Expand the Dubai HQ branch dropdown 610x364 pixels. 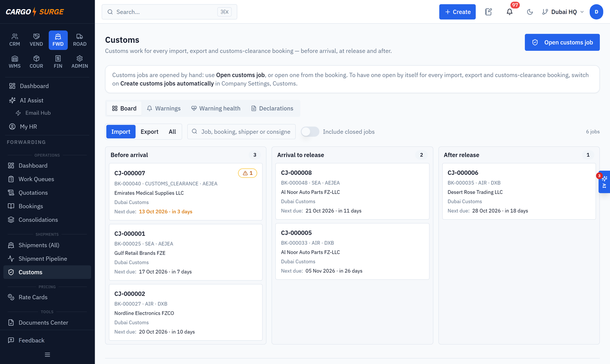[x=563, y=12]
